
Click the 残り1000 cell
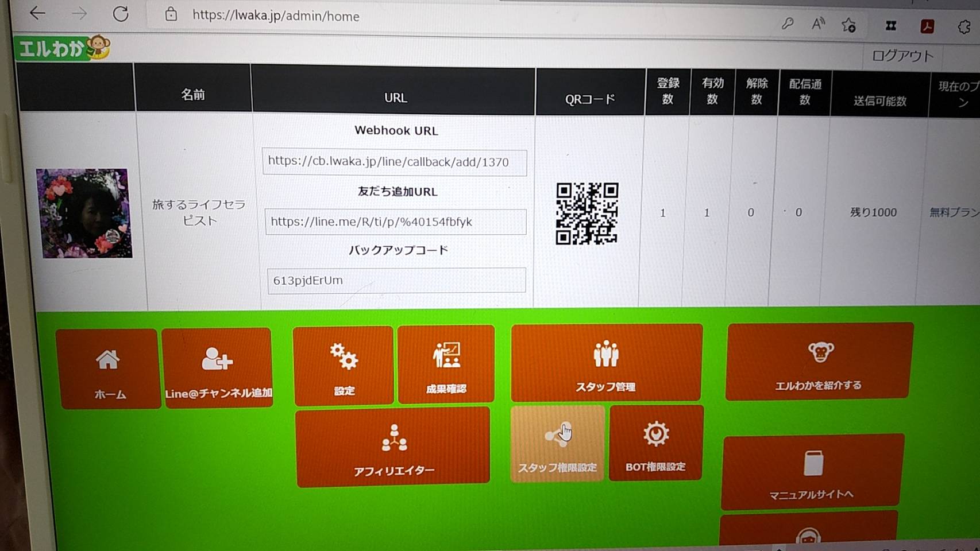click(873, 212)
